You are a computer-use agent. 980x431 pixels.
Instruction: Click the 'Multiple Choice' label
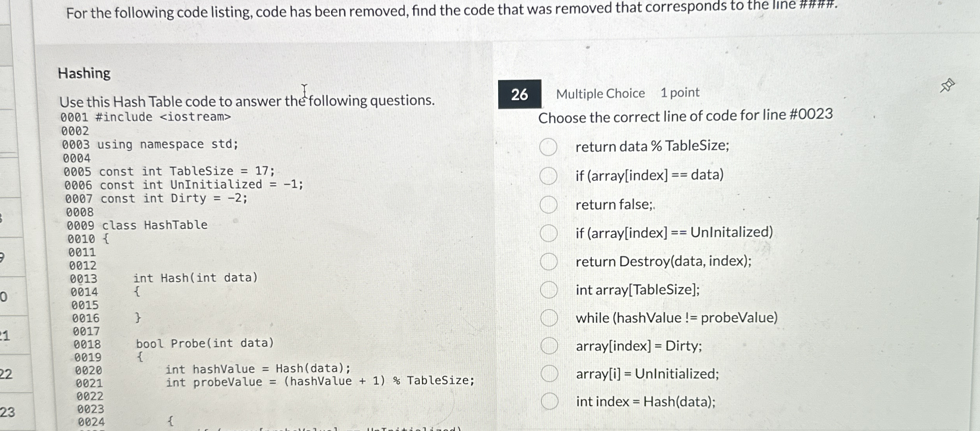coord(601,93)
